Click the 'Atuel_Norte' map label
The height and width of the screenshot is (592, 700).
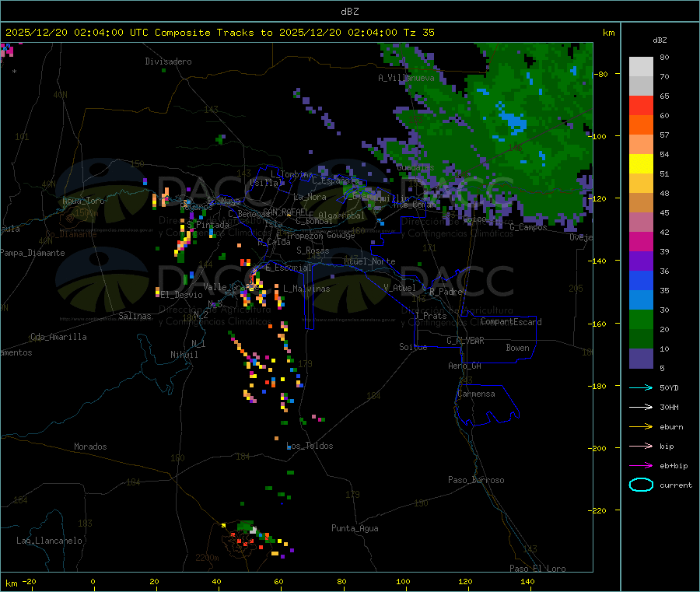tap(369, 261)
